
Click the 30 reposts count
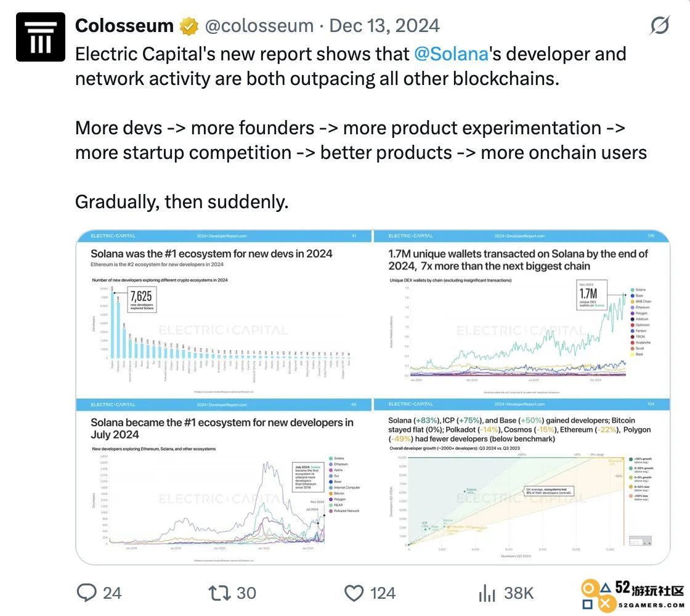coord(246,593)
